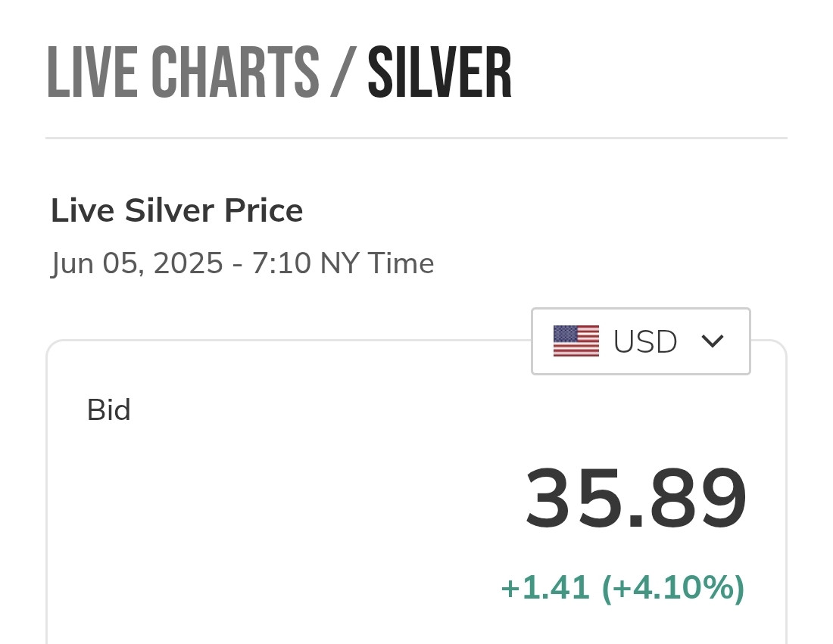Click the US flag icon
Viewport: 833px width, 644px height.
pos(576,341)
